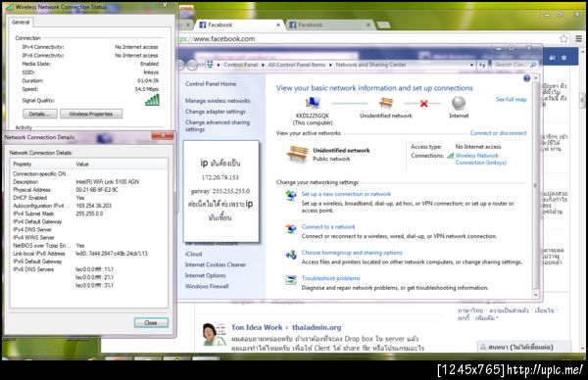588x380 pixels.
Task: Open Choose homegroup and sharing options
Action: (352, 253)
